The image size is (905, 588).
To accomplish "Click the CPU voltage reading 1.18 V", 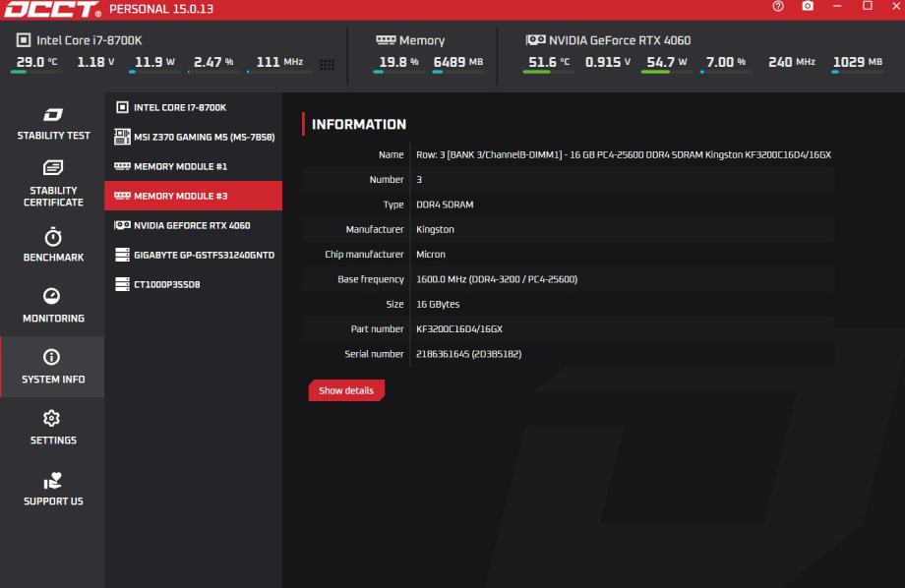I will (95, 62).
